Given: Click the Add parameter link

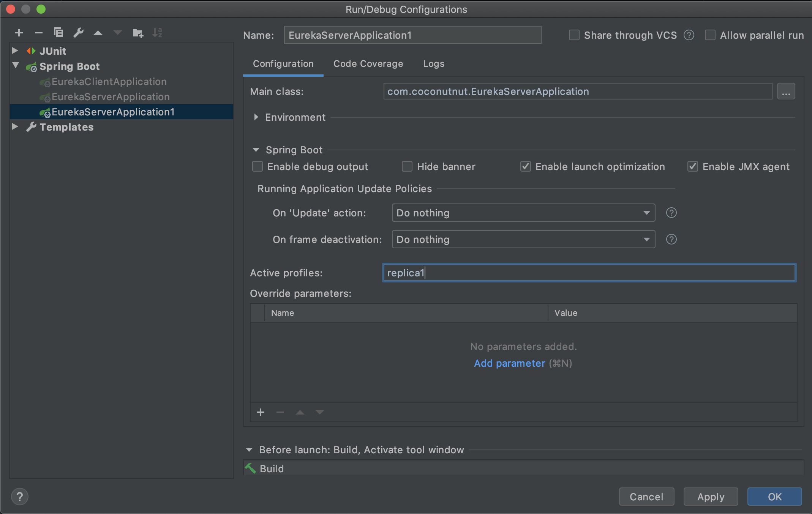Looking at the screenshot, I should pyautogui.click(x=509, y=363).
